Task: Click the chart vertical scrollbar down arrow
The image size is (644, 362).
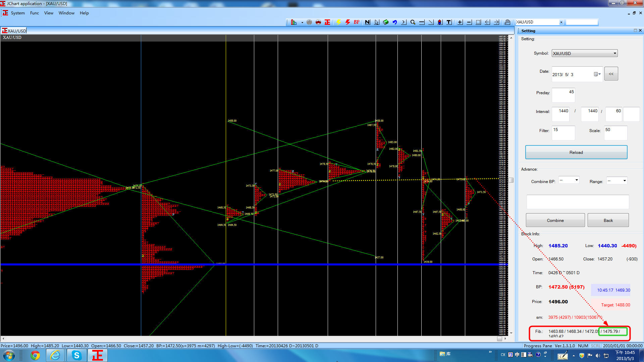Action: 511,333
